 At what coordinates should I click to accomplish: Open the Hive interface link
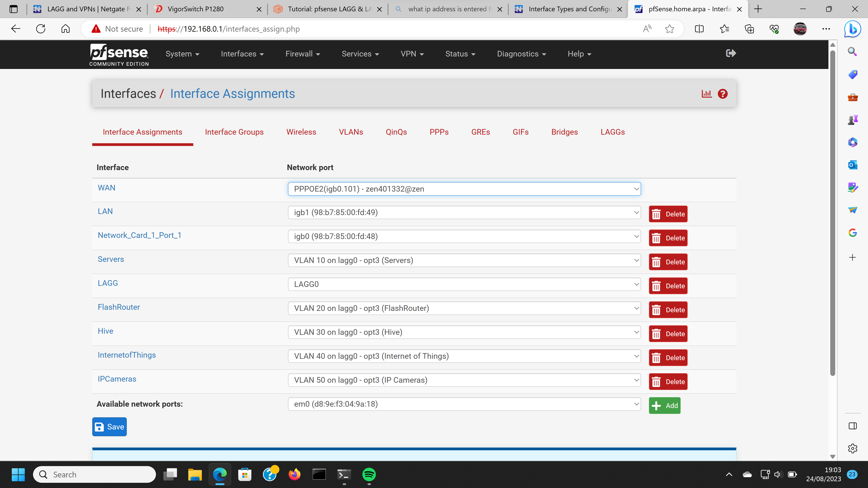106,331
